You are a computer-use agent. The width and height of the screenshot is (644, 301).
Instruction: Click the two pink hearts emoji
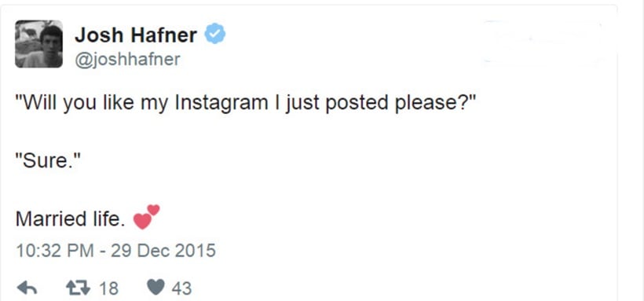pos(147,217)
